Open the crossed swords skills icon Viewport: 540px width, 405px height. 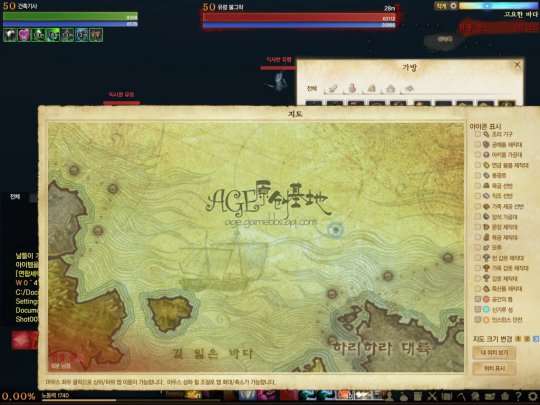(432, 396)
